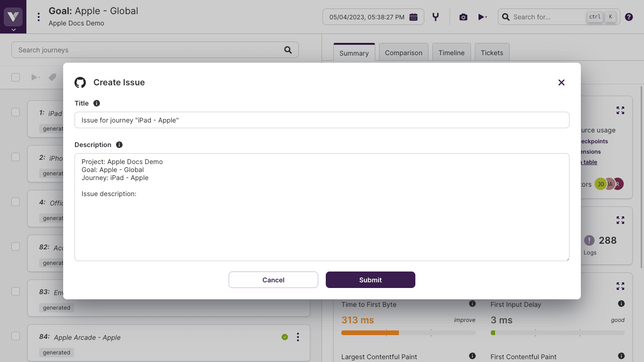The height and width of the screenshot is (362, 644).
Task: Click the calendar icon in date field
Action: point(413,17)
